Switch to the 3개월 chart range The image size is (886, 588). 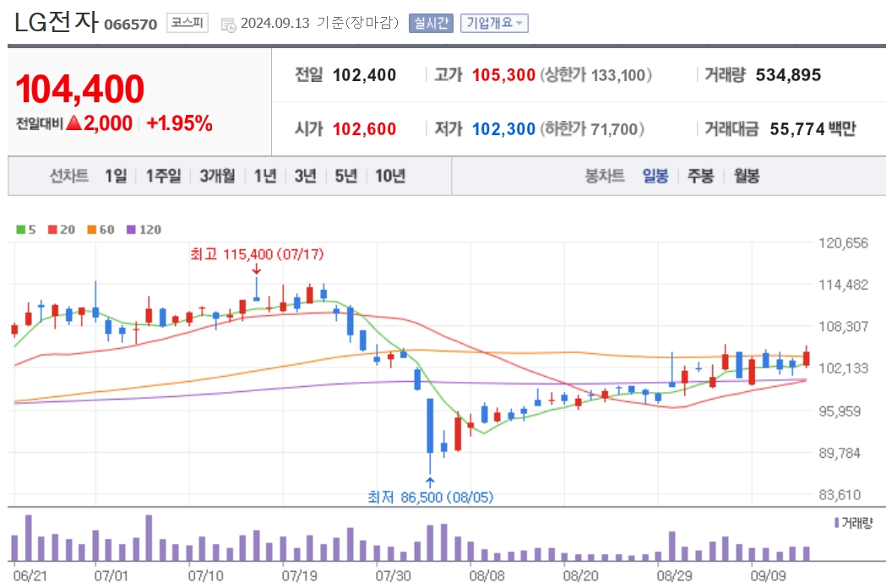pos(217,176)
